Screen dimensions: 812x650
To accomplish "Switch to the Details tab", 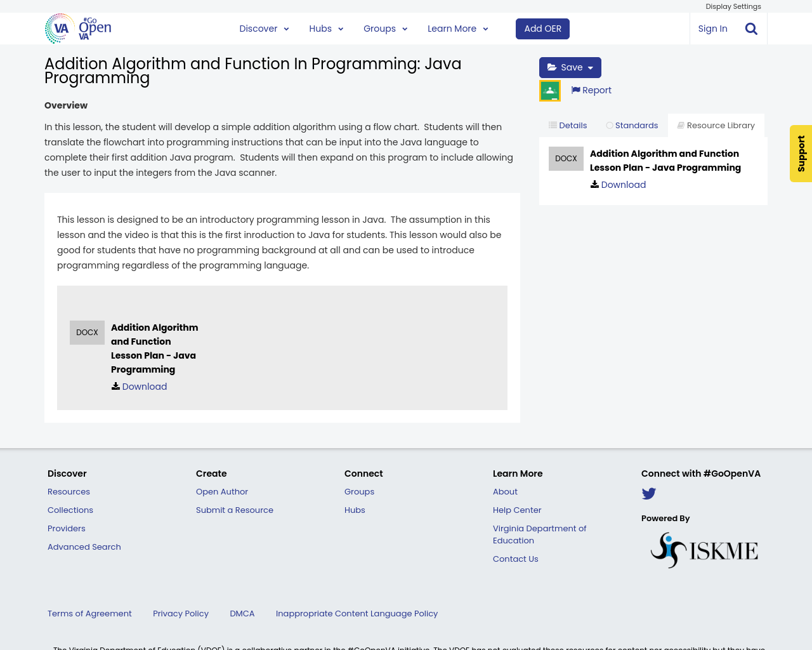I will (568, 126).
